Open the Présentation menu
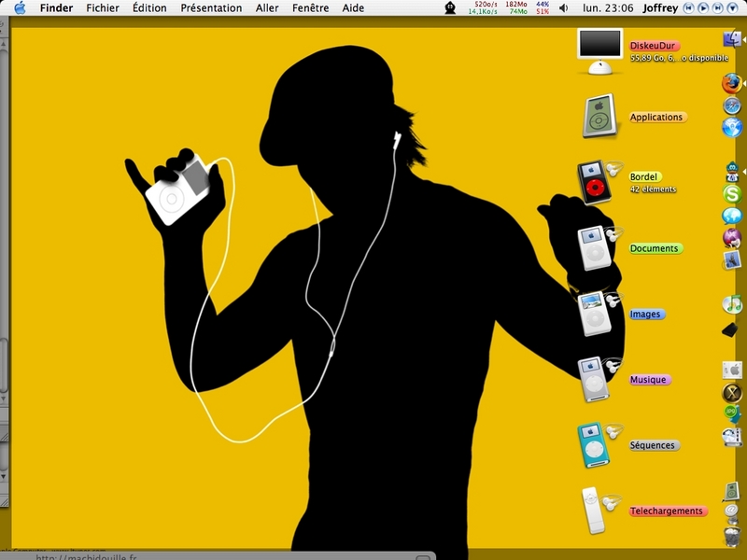The image size is (747, 560). click(x=211, y=8)
